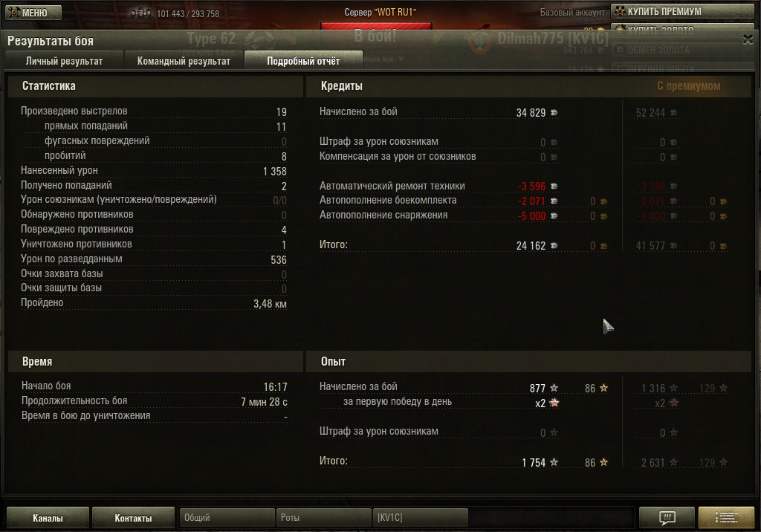Open the Контакты button
761x532 pixels.
(133, 517)
